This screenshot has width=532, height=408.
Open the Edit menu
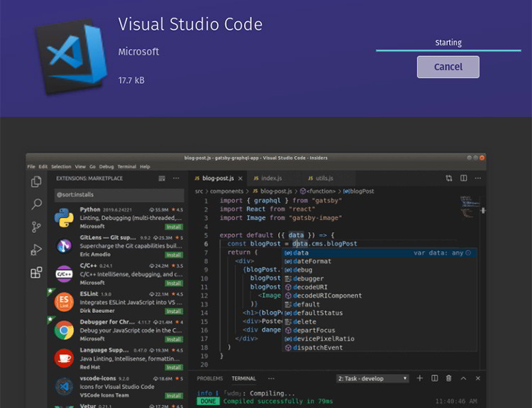(x=43, y=167)
